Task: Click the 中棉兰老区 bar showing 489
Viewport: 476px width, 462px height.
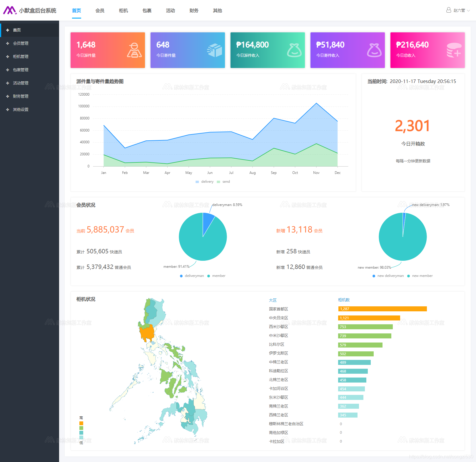Action: pos(355,362)
